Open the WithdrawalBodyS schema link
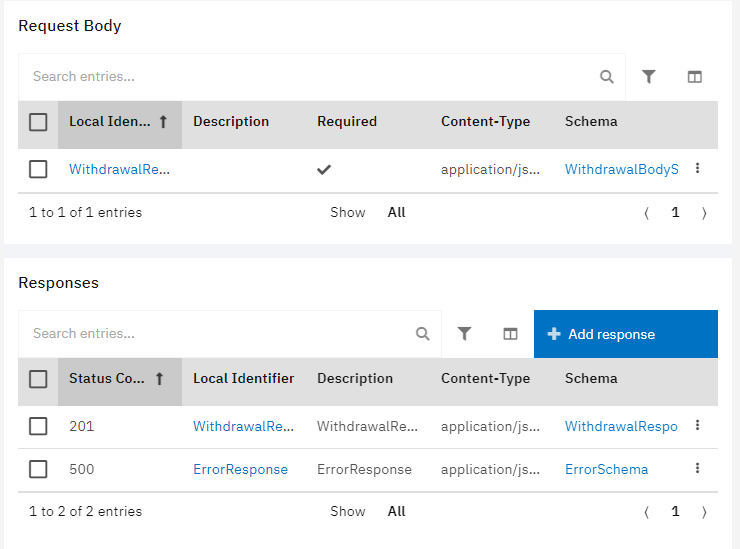This screenshot has width=740, height=549. coord(622,169)
